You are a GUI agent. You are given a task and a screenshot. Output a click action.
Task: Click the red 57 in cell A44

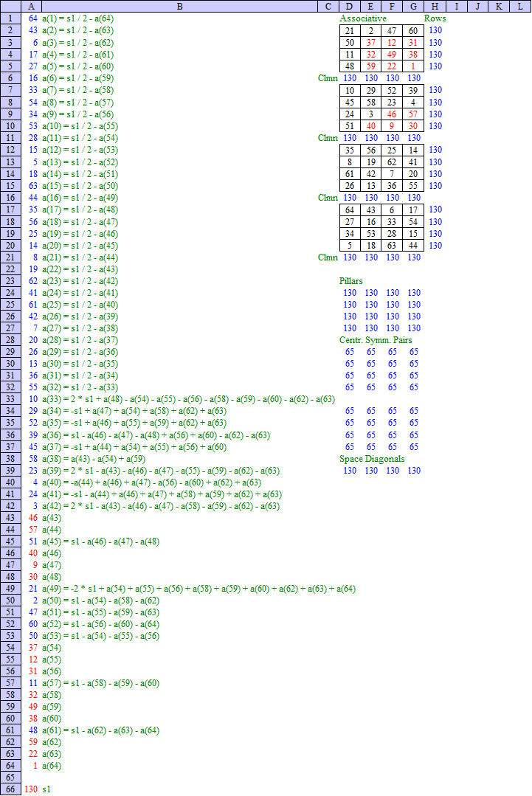[x=33, y=530]
